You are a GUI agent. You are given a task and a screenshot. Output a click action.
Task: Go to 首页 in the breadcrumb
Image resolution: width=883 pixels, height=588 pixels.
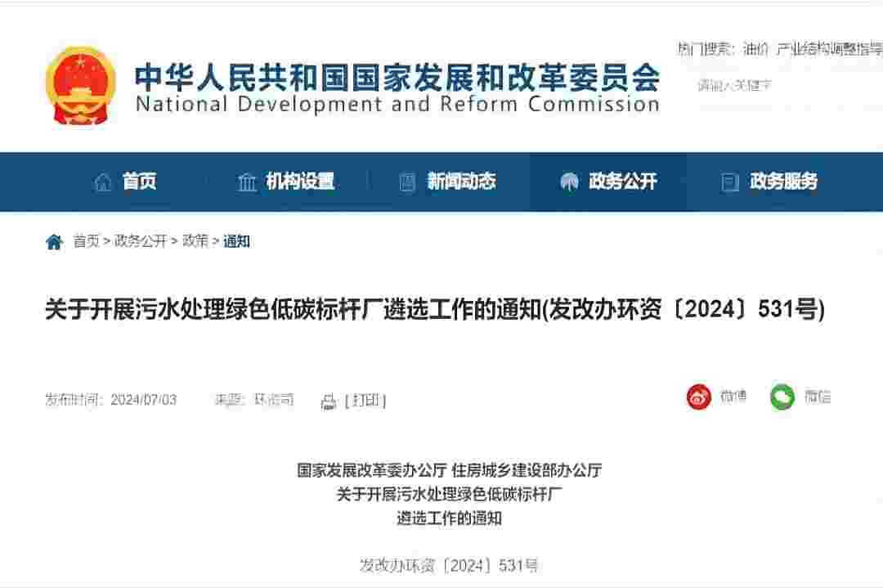coord(86,241)
